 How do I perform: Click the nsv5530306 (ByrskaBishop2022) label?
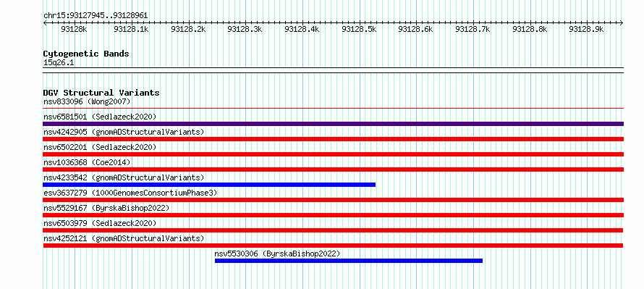(x=277, y=254)
